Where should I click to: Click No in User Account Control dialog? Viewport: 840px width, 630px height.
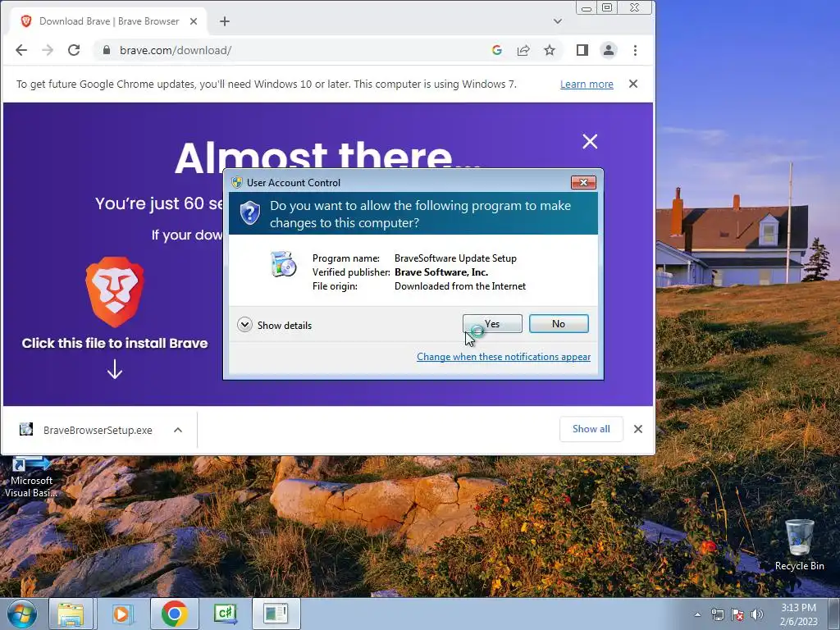tap(558, 323)
